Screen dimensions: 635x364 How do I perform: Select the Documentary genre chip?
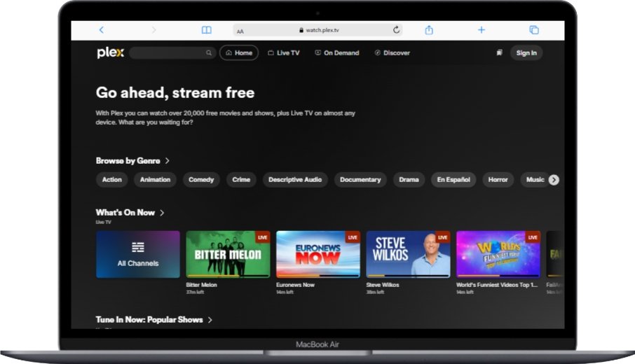[360, 180]
